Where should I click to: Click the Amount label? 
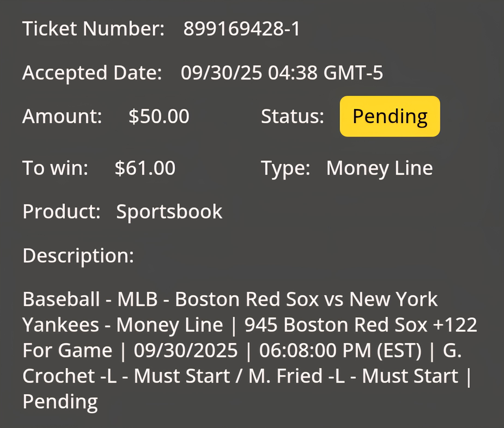(x=62, y=116)
